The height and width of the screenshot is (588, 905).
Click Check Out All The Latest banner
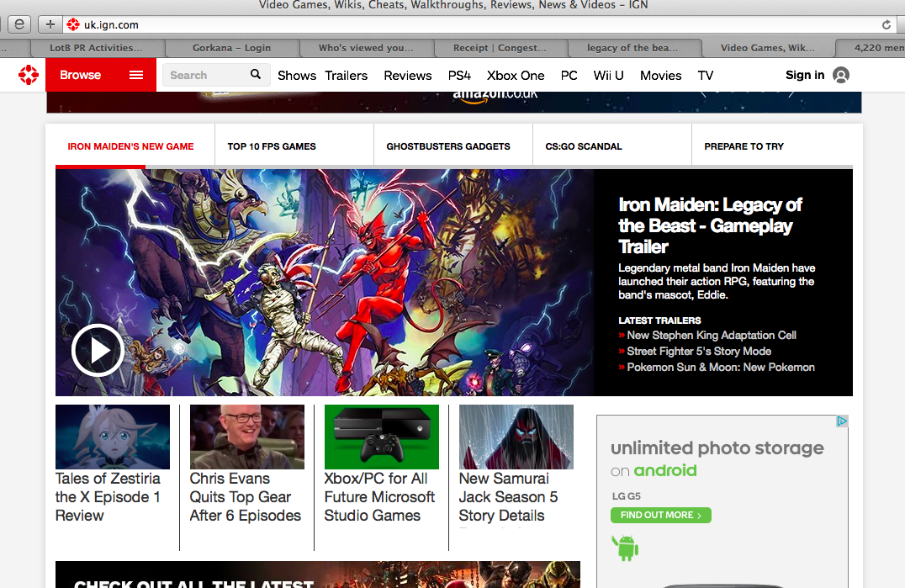pos(317,575)
